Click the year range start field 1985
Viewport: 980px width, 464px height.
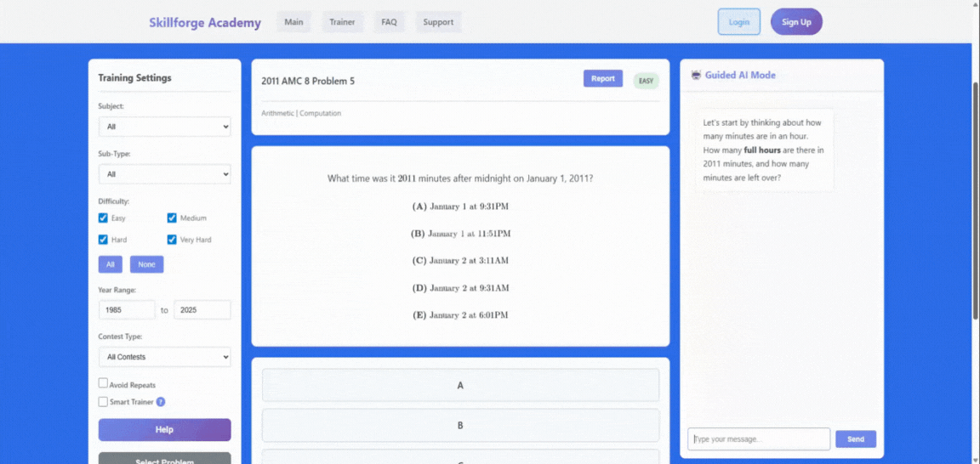(127, 309)
